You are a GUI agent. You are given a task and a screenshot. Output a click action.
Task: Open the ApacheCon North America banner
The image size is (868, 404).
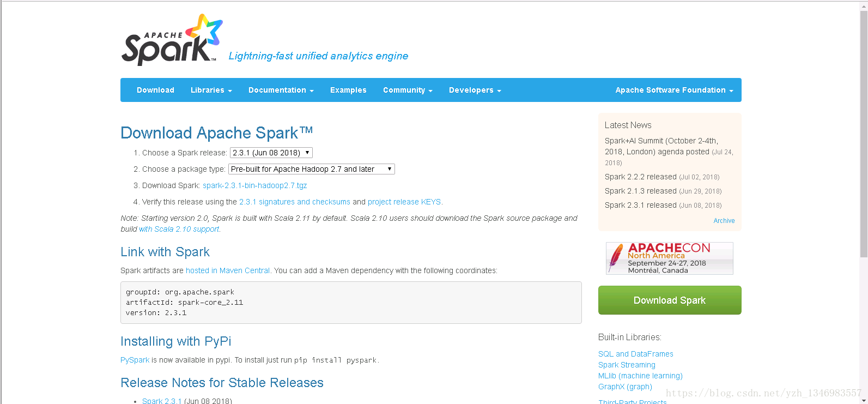click(669, 258)
